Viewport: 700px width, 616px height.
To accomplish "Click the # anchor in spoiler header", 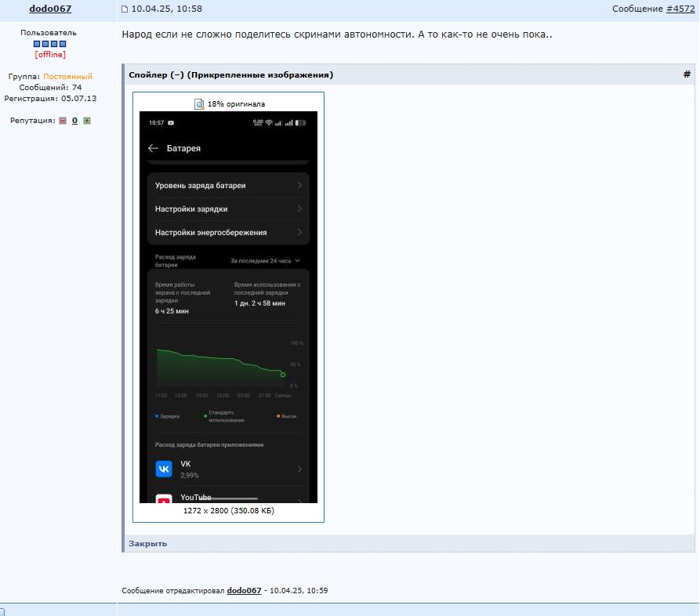I will tap(687, 74).
